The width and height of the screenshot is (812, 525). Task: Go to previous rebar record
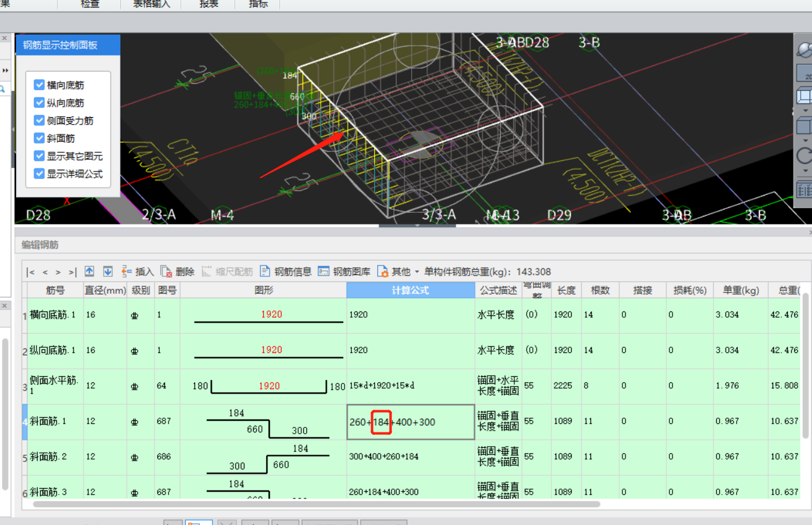[45, 272]
